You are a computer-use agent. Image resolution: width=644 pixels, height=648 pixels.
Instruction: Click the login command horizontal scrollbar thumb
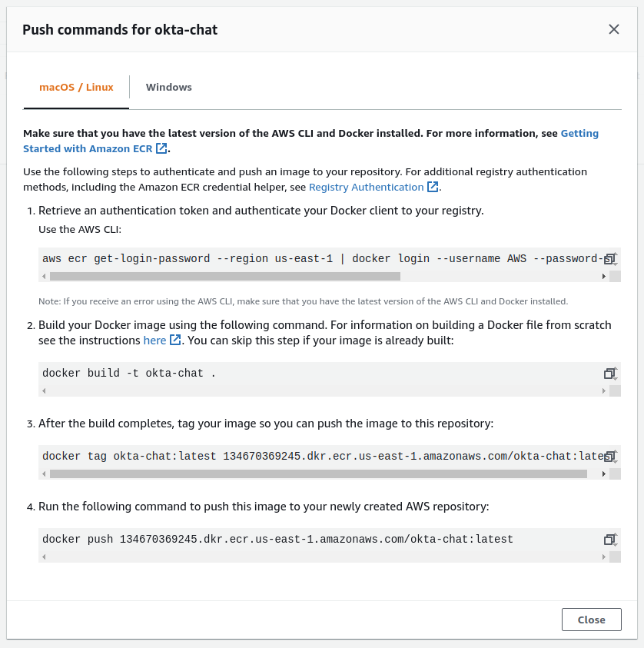[x=225, y=276]
